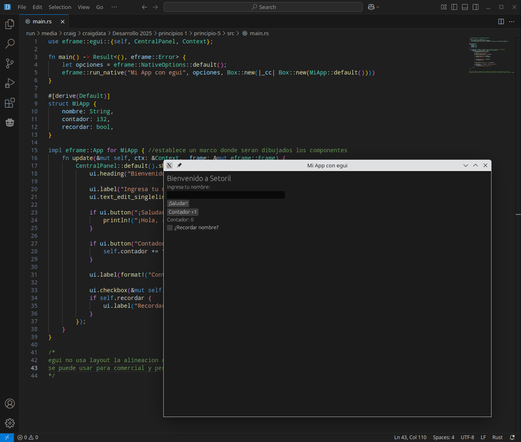Open the Extensions view icon

[10, 103]
